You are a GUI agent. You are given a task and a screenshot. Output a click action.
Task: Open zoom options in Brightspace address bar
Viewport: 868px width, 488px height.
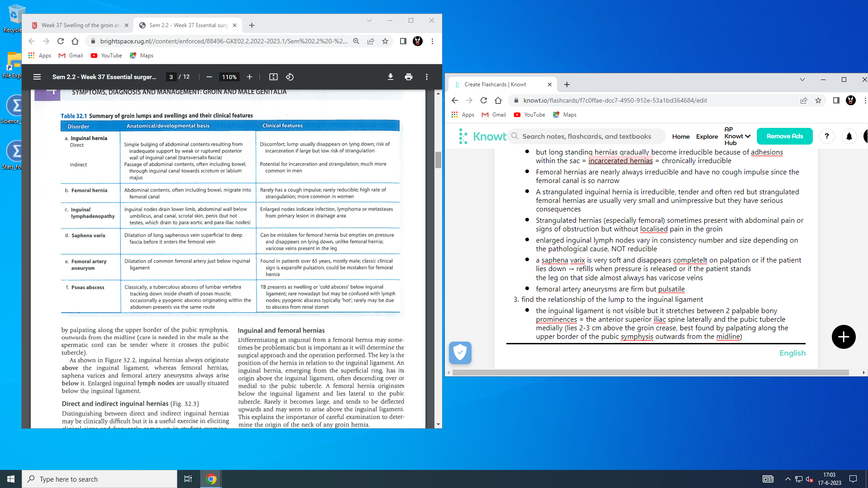356,41
